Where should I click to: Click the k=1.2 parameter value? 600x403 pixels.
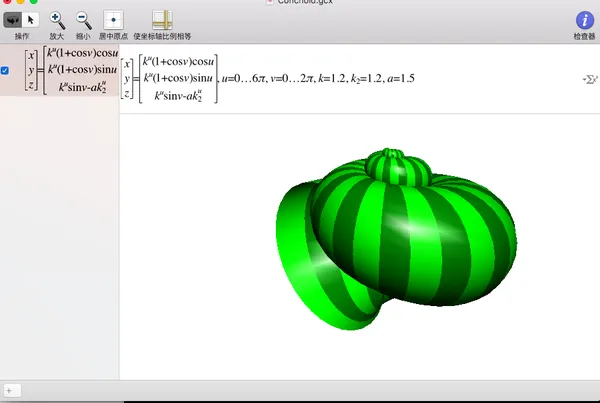point(332,78)
